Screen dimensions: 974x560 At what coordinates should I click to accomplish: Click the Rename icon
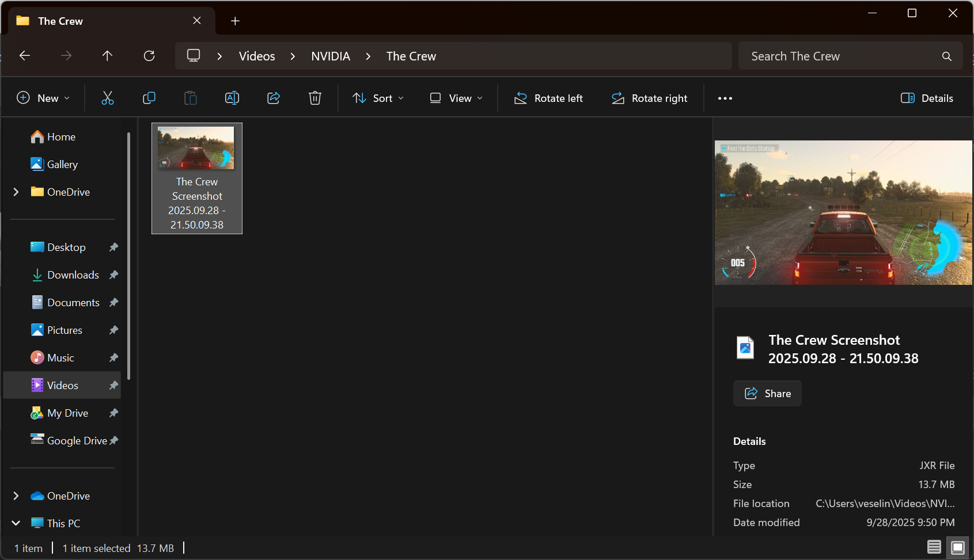pos(232,98)
